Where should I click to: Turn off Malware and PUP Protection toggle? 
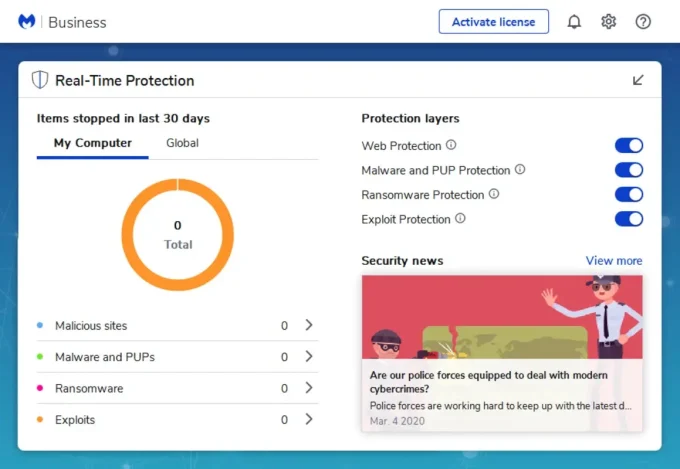pyautogui.click(x=628, y=170)
